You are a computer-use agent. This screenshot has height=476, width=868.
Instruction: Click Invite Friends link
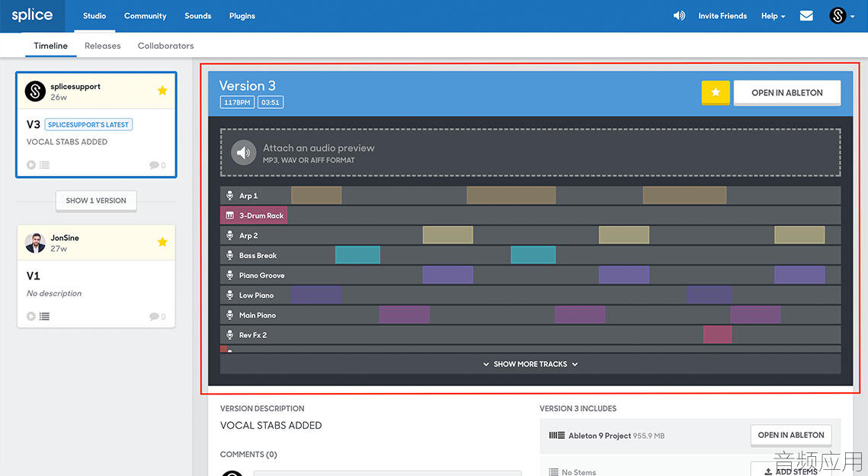(x=722, y=16)
